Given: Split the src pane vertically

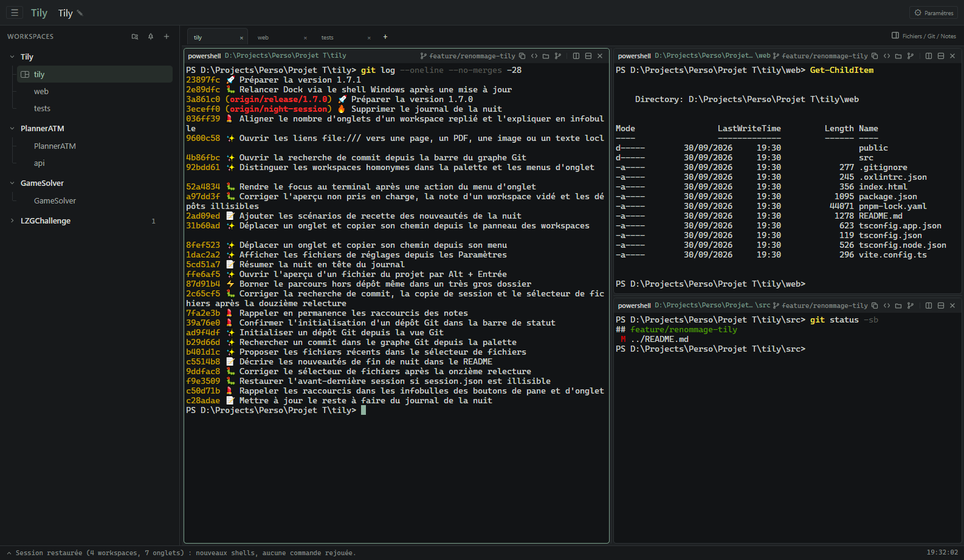Looking at the screenshot, I should (x=929, y=306).
